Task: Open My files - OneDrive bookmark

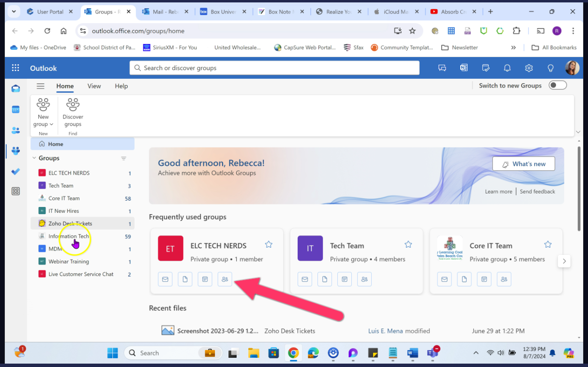Action: 38,47
